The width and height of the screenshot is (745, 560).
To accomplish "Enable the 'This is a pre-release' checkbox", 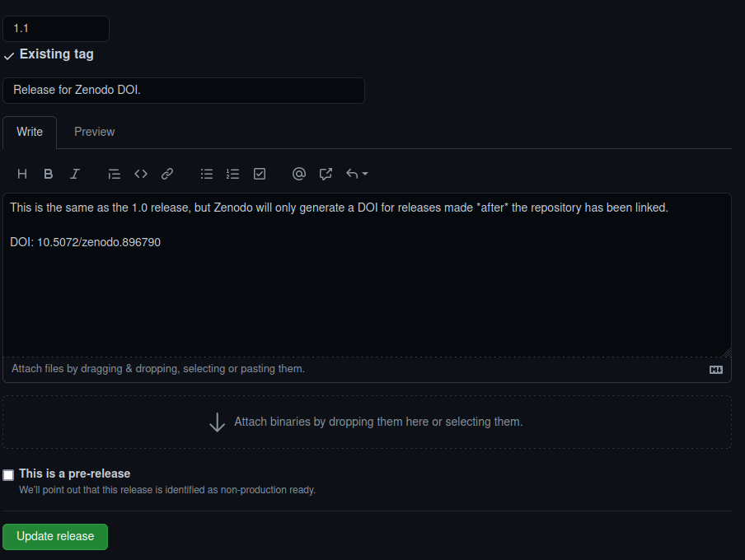I will pos(8,474).
